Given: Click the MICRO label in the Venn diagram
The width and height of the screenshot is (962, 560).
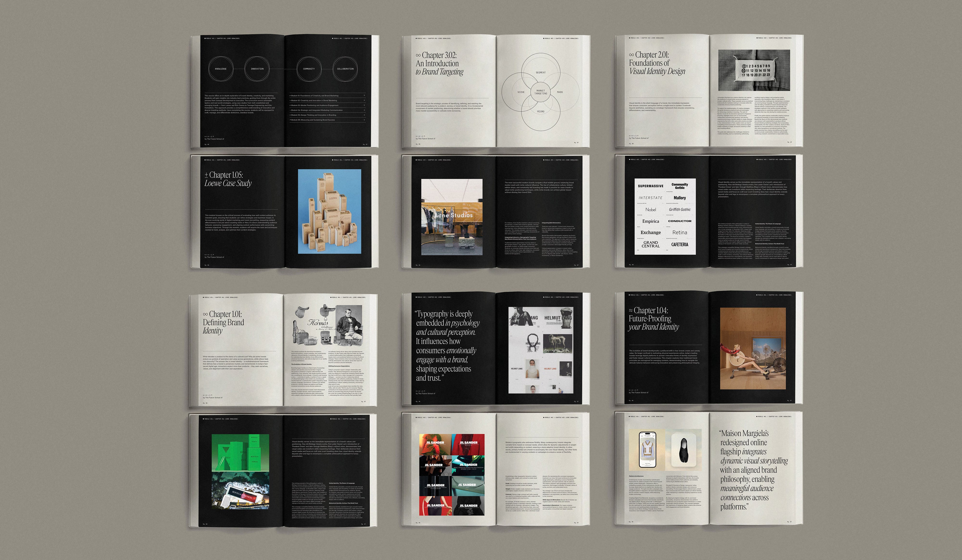Looking at the screenshot, I should coord(541,112).
